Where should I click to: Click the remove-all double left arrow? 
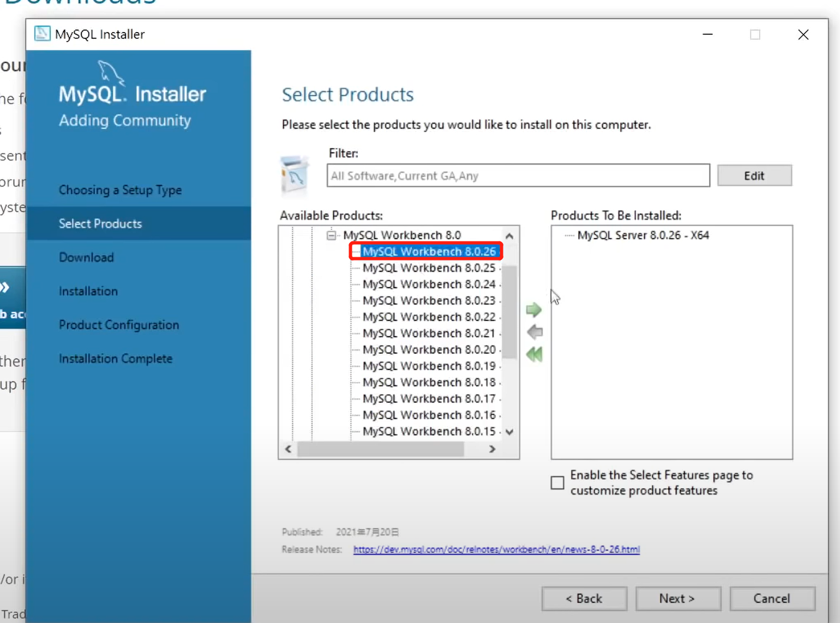[x=535, y=354]
